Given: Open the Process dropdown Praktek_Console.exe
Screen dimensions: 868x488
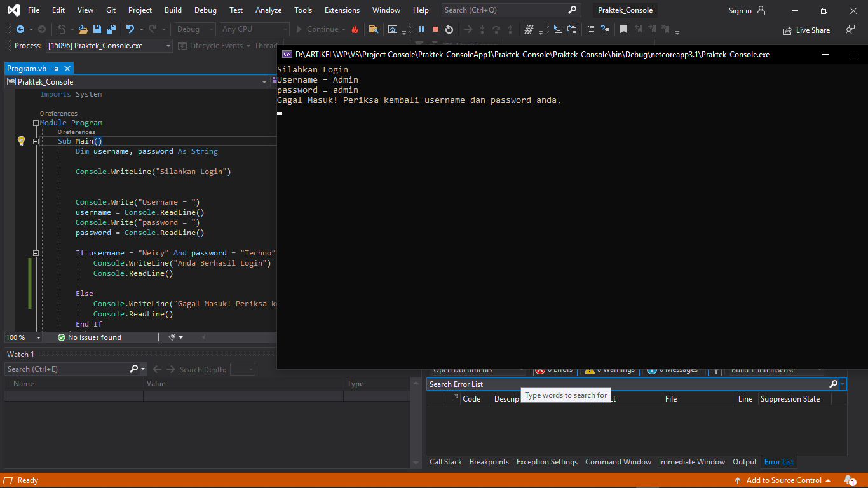Looking at the screenshot, I should pyautogui.click(x=109, y=46).
